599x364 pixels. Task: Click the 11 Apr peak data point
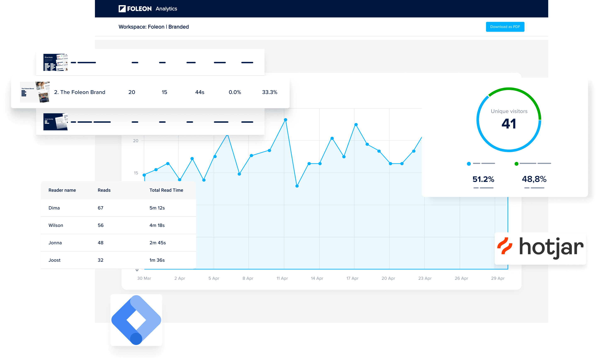tap(285, 120)
